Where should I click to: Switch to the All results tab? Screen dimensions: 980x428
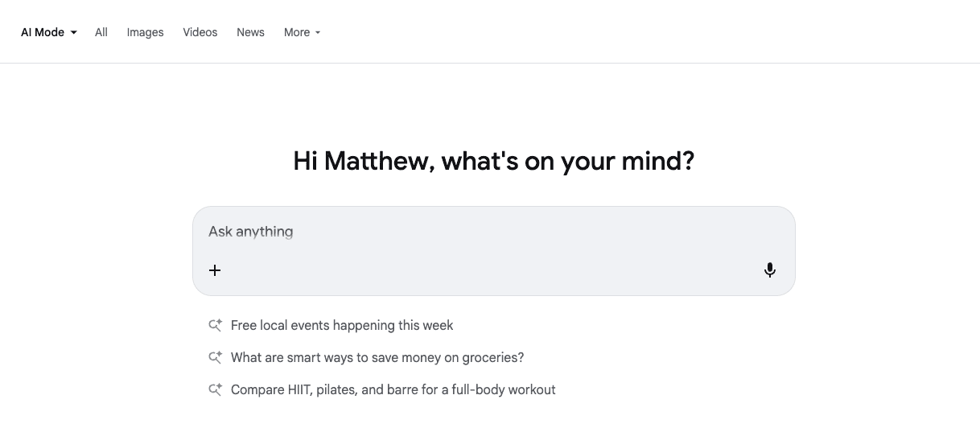pyautogui.click(x=101, y=33)
